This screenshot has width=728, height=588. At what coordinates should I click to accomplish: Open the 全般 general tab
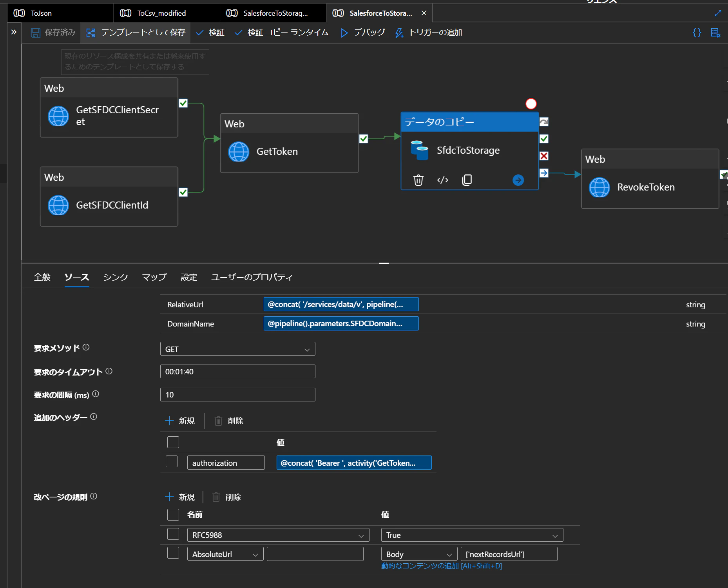(42, 277)
